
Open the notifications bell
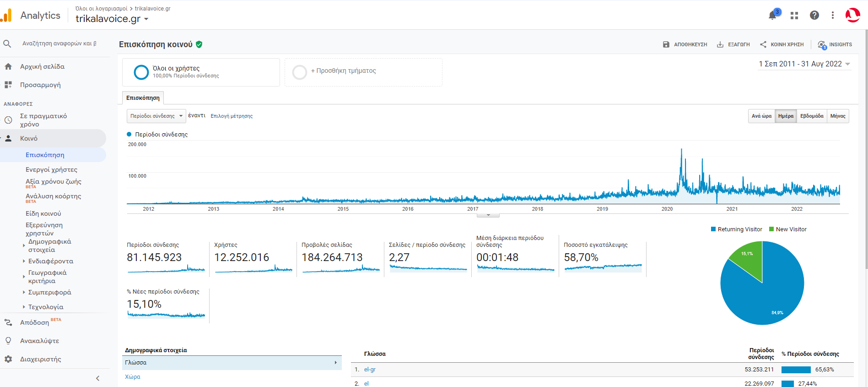[773, 16]
